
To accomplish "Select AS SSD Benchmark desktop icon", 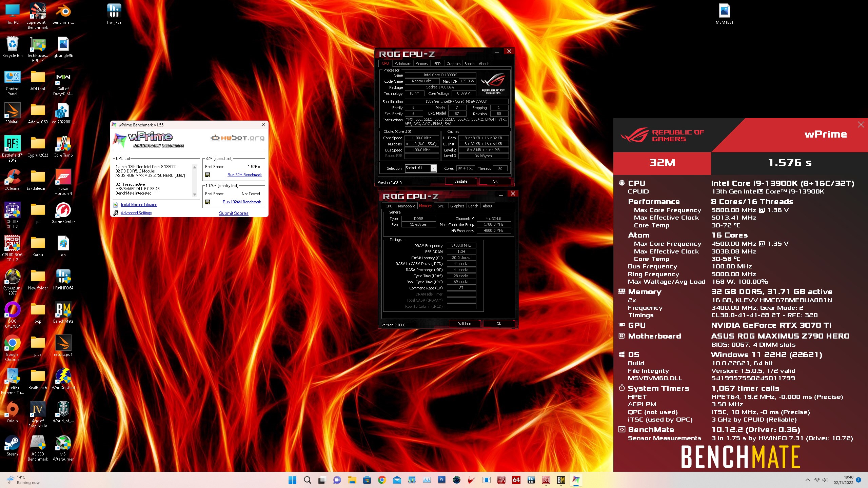I will tap(38, 448).
